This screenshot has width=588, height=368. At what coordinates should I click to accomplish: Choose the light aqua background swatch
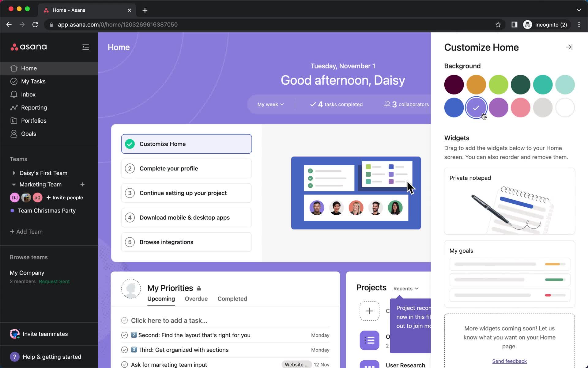click(565, 85)
